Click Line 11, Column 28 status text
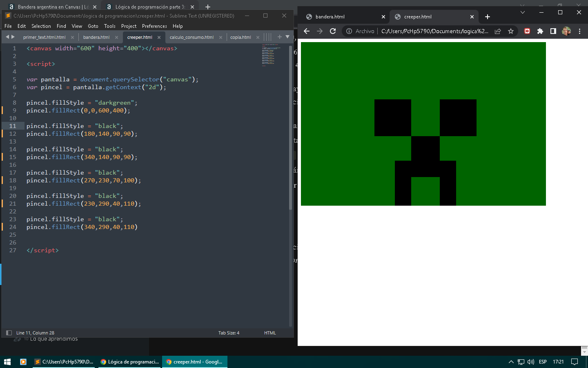The width and height of the screenshot is (588, 368). [x=35, y=333]
